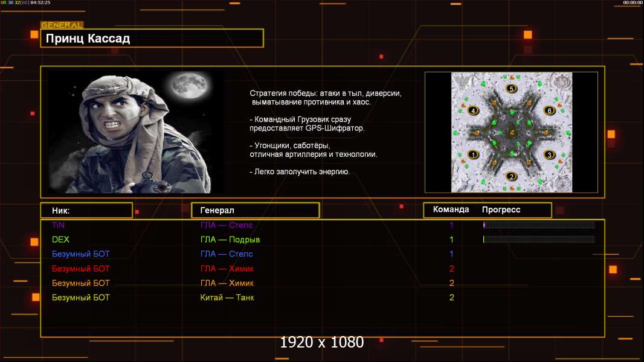Screen dimensions: 644x362
Task: Click team number 1 of blue bot
Action: (451, 254)
